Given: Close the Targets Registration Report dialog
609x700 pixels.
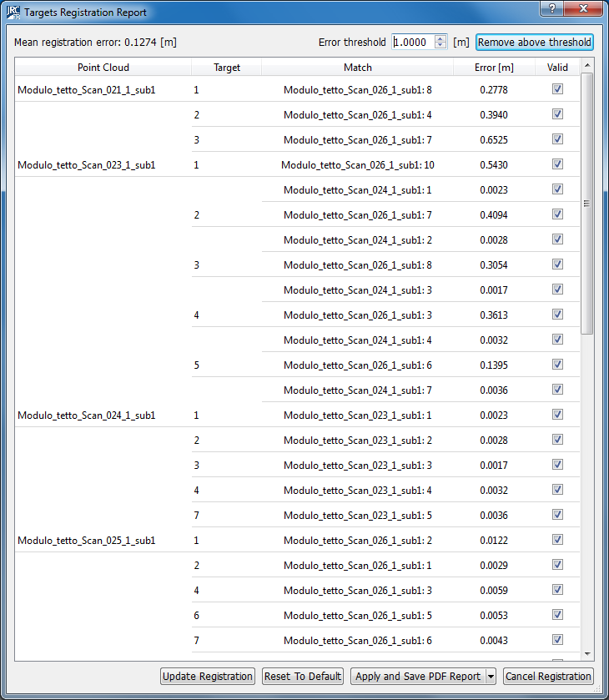Looking at the screenshot, I should pos(583,8).
